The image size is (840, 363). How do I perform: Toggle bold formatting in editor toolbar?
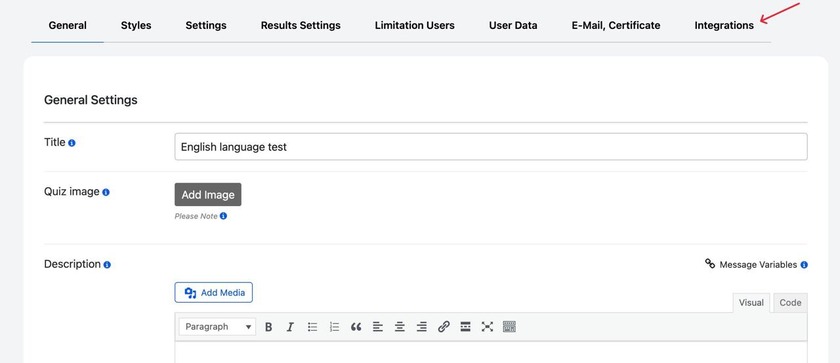(268, 327)
